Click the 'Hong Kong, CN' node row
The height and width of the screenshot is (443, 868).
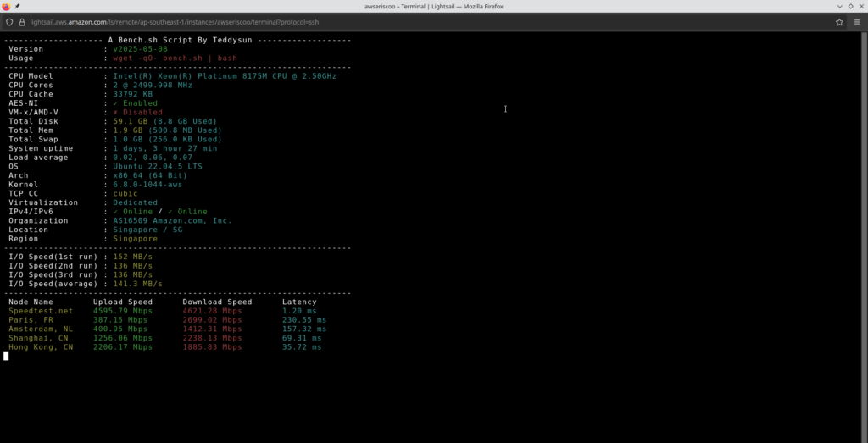[x=41, y=347]
